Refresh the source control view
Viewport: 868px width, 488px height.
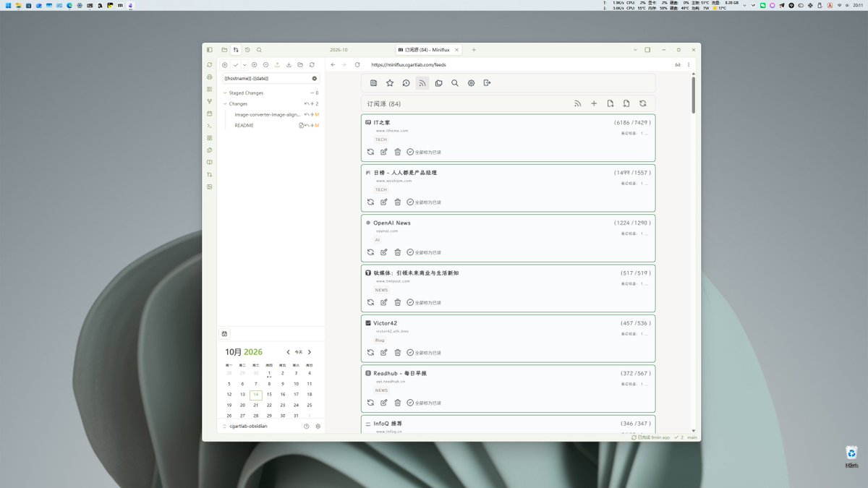tap(312, 65)
